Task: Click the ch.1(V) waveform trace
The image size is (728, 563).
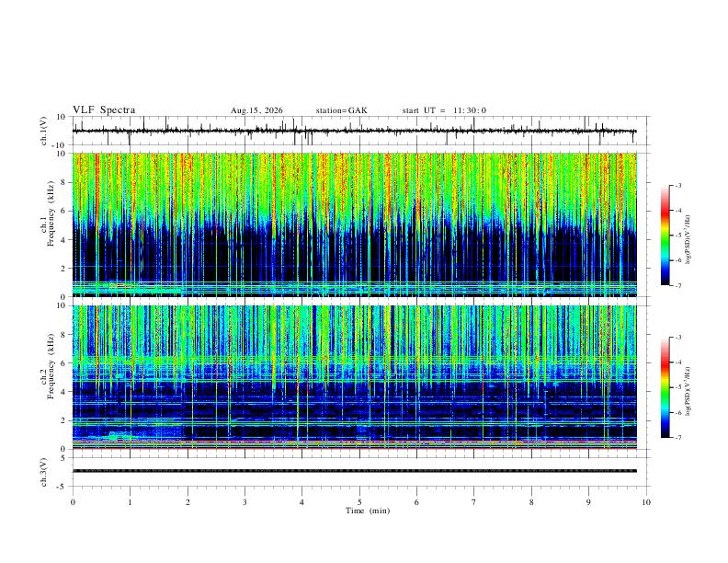Action: [354, 131]
